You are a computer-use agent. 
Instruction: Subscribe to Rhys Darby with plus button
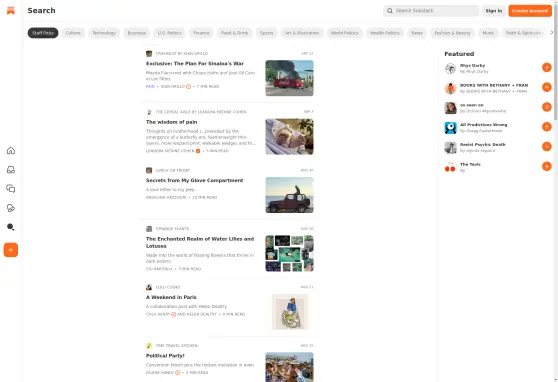[547, 67]
